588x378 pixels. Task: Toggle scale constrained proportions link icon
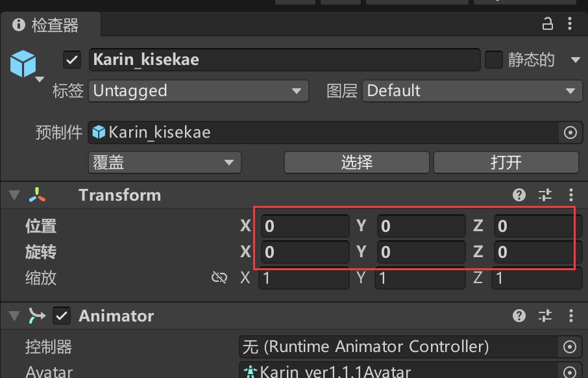pos(219,278)
